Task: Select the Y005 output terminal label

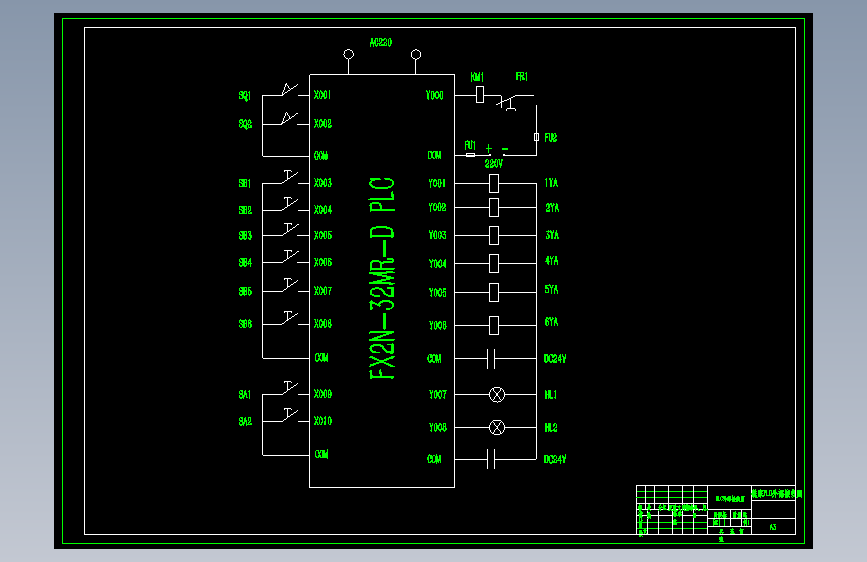Action: point(437,293)
